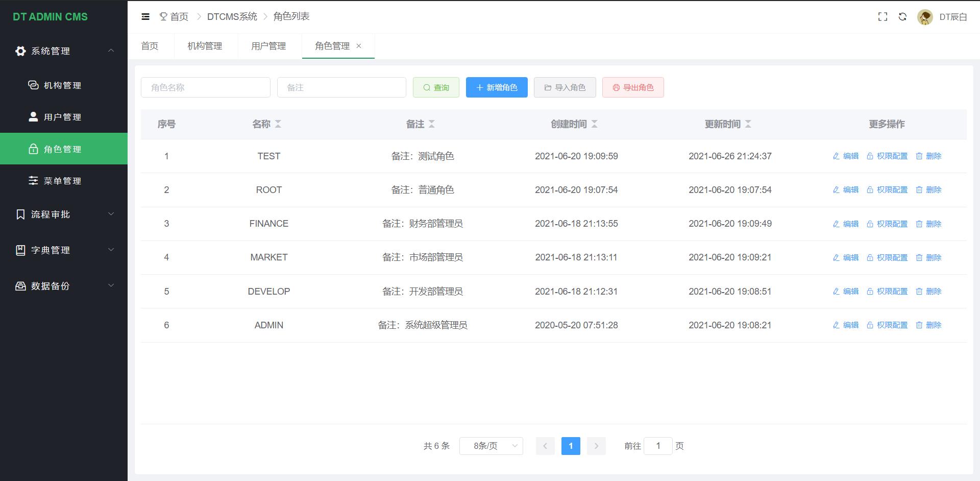Sort the table by 更新时间 column
This screenshot has height=481, width=980.
pyautogui.click(x=748, y=124)
